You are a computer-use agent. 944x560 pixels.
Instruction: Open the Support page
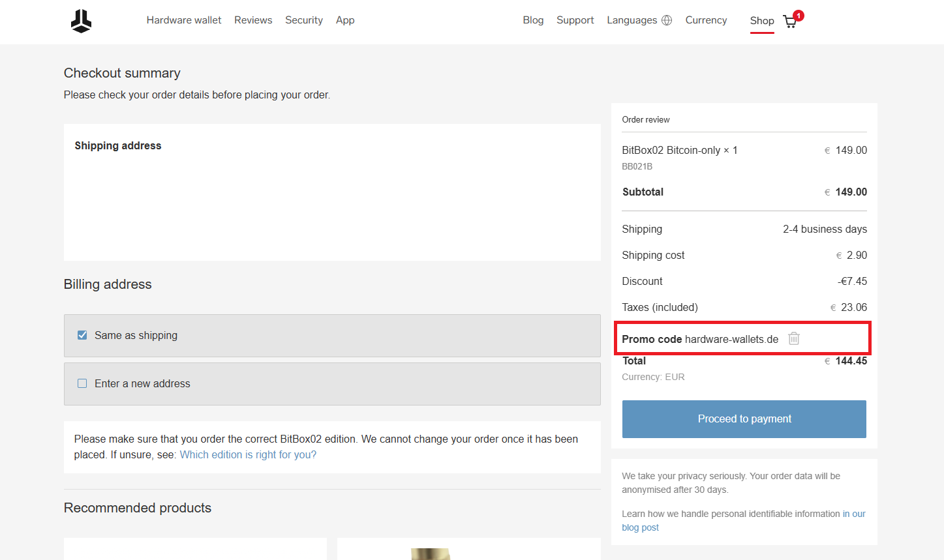[x=575, y=20]
